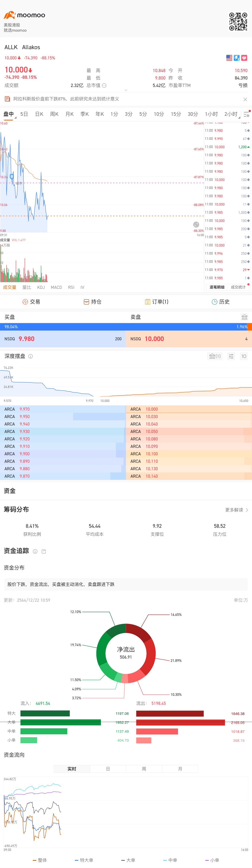The image size is (252, 868).
Task: Select the RSI indicator
Action: tap(71, 287)
